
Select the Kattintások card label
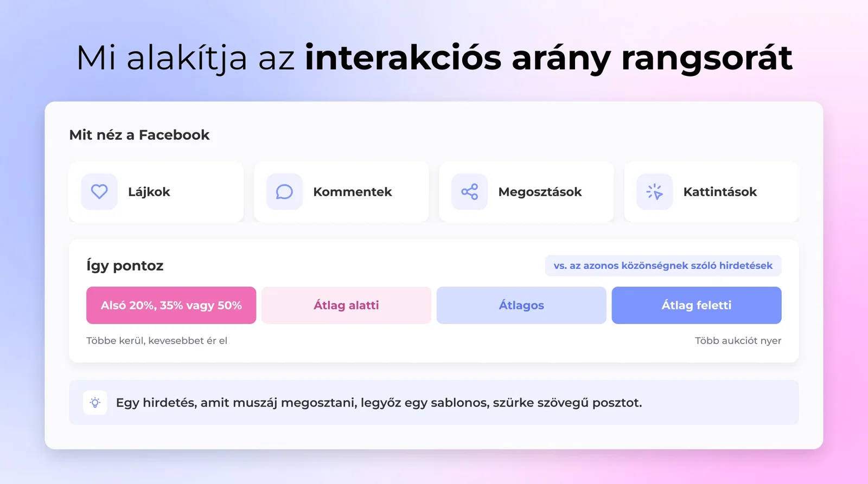(720, 192)
